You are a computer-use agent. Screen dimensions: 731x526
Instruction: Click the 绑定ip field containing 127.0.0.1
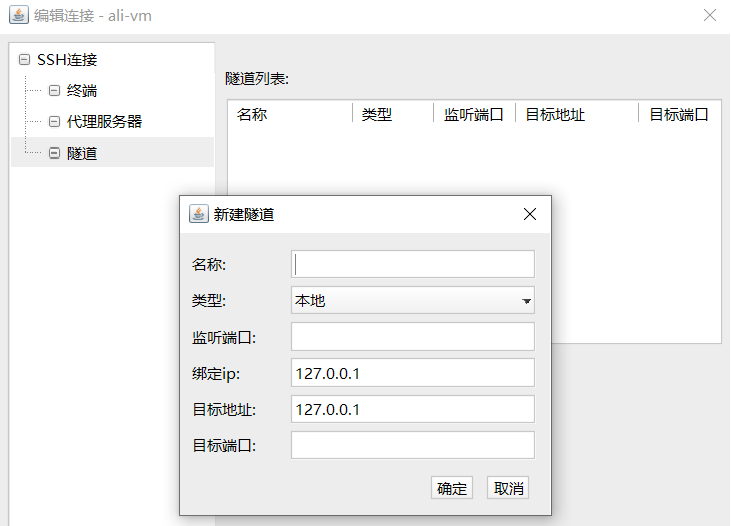coord(412,373)
